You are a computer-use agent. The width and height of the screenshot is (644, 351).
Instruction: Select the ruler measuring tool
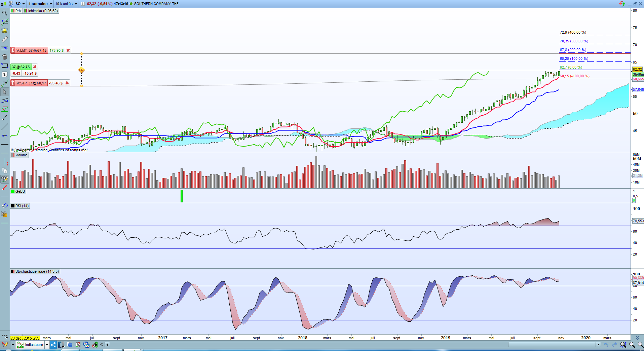point(5,39)
